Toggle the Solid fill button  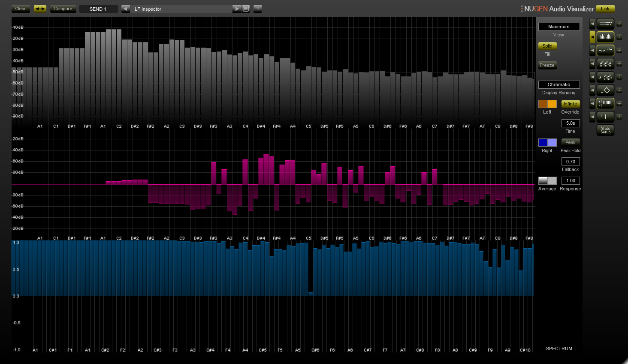[x=547, y=46]
